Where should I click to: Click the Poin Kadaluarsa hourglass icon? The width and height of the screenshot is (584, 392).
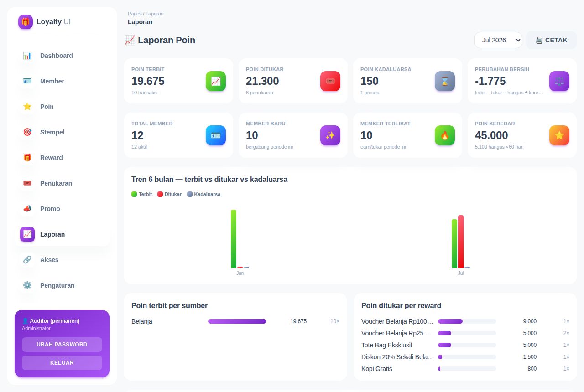[x=445, y=81]
